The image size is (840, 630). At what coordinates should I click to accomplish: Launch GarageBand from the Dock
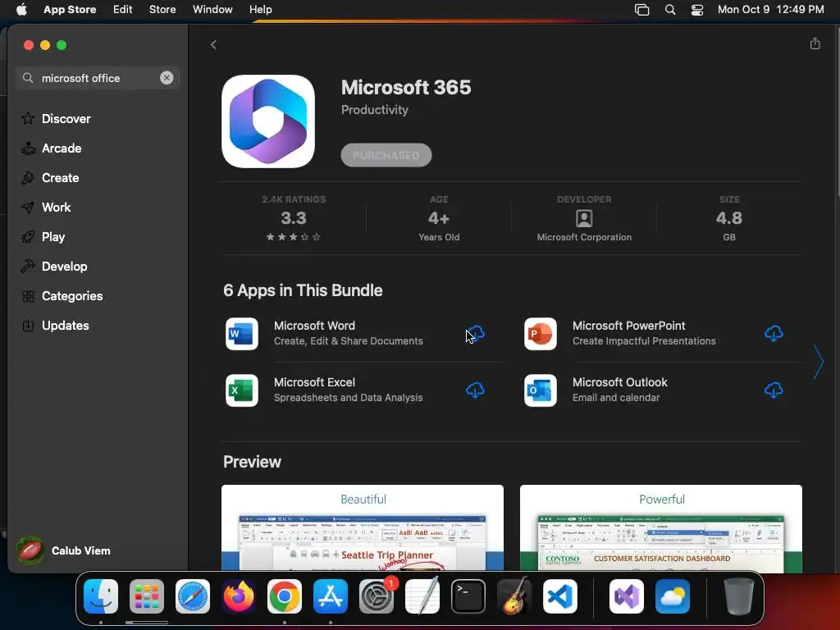tap(514, 596)
